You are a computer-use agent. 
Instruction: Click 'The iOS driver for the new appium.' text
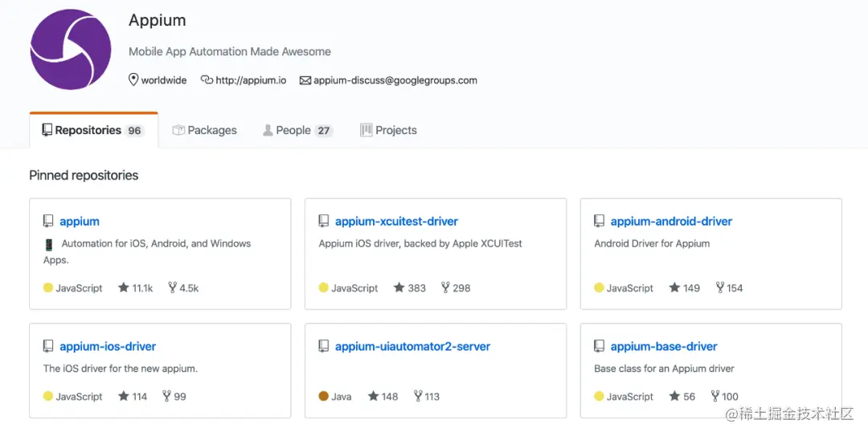click(x=121, y=369)
